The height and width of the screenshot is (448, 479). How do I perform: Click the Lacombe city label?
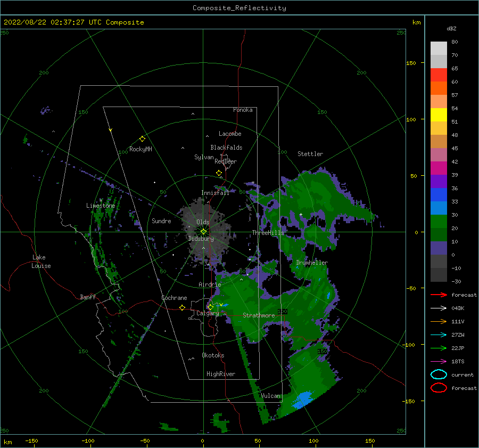pos(230,134)
